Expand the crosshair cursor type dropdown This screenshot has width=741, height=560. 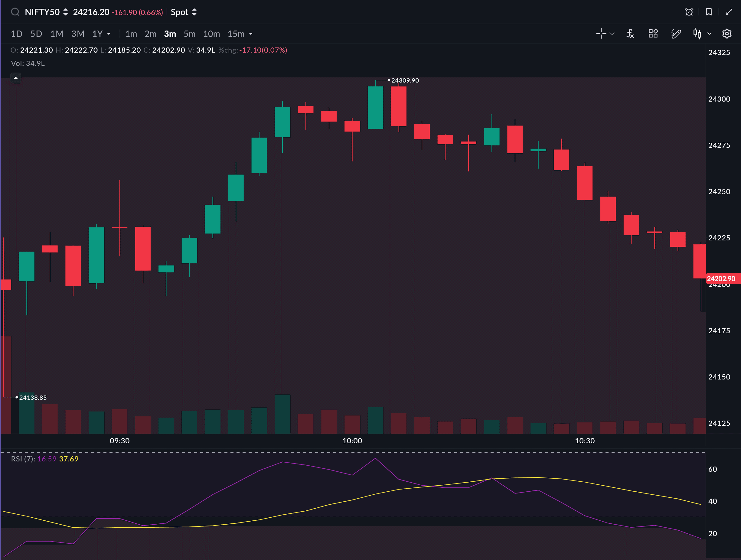click(612, 34)
